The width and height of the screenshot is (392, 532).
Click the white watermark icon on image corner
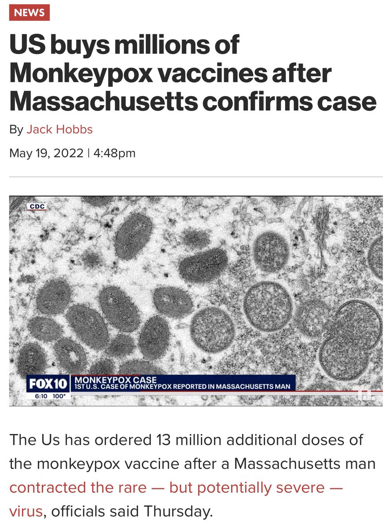[365, 396]
